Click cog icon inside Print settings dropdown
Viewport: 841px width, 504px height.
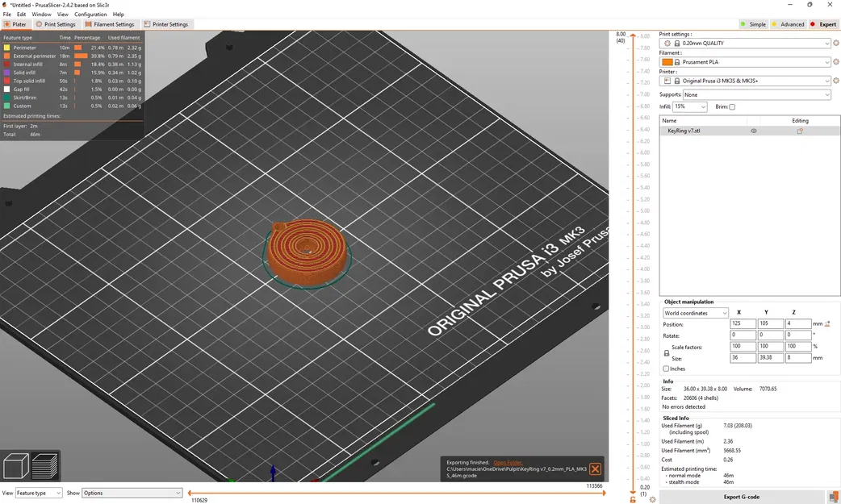667,44
